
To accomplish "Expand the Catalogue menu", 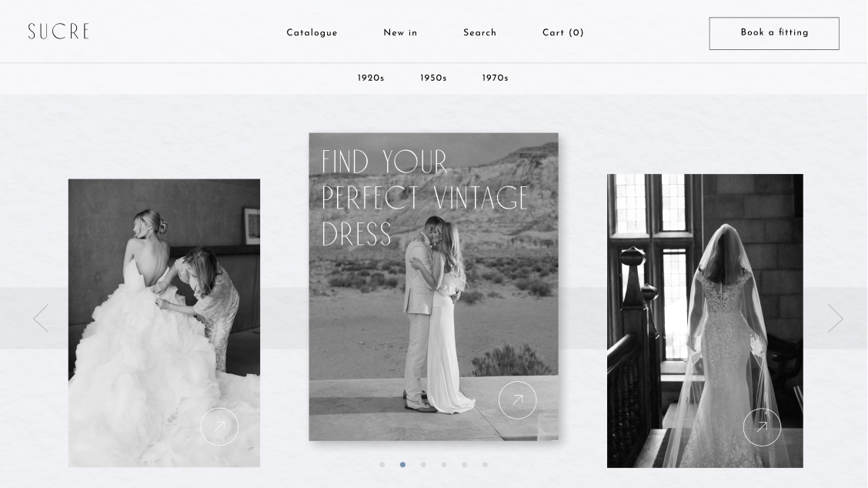I will click(312, 32).
